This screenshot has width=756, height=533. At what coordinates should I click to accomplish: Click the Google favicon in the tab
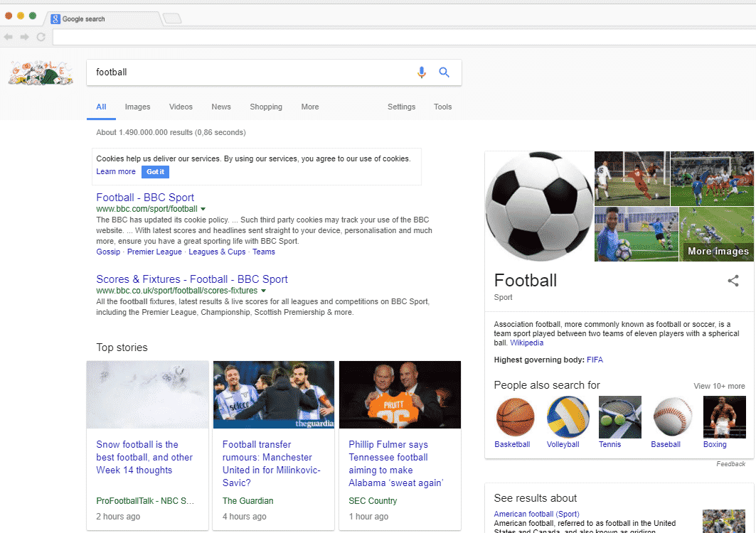point(55,18)
